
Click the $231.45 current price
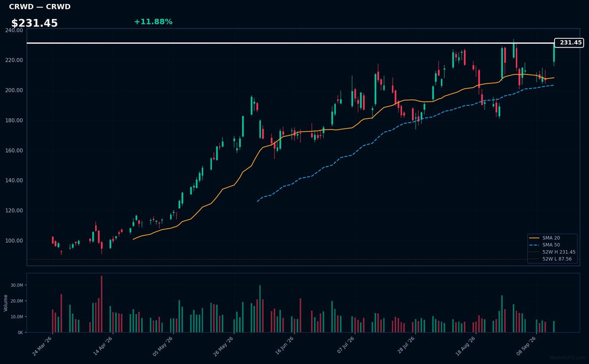click(x=34, y=23)
